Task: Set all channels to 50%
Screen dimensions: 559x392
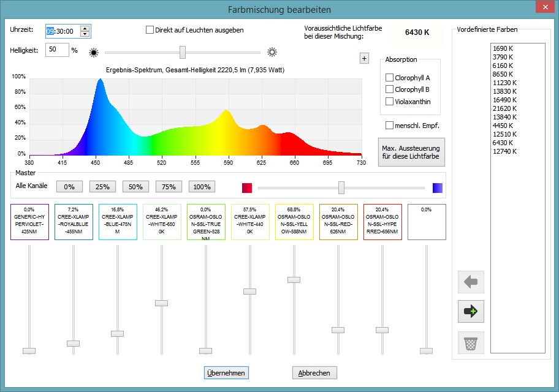Action: pyautogui.click(x=135, y=186)
